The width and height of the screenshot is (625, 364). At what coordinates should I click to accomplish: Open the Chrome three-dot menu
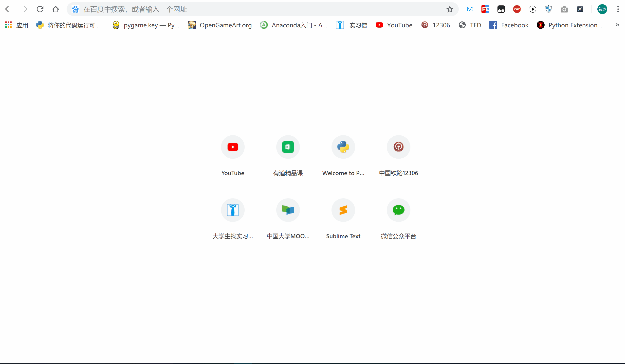point(618,9)
